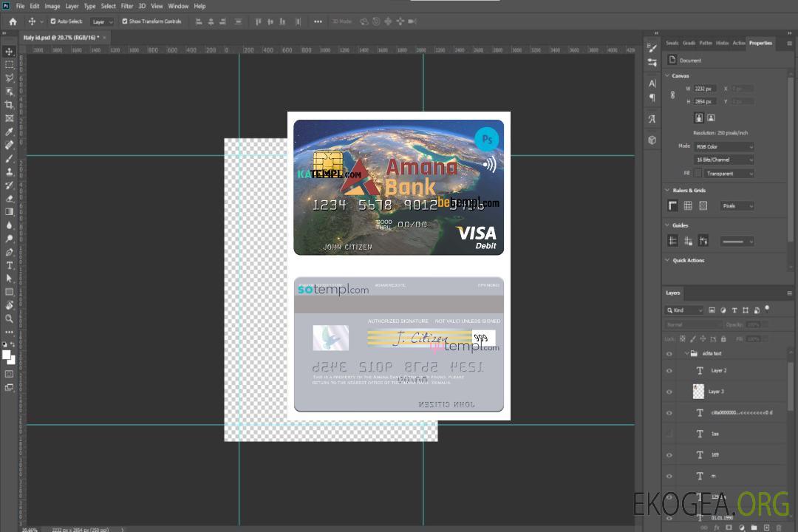Viewport: 798px width, 532px height.
Task: Open the Filter menu
Action: click(x=127, y=6)
